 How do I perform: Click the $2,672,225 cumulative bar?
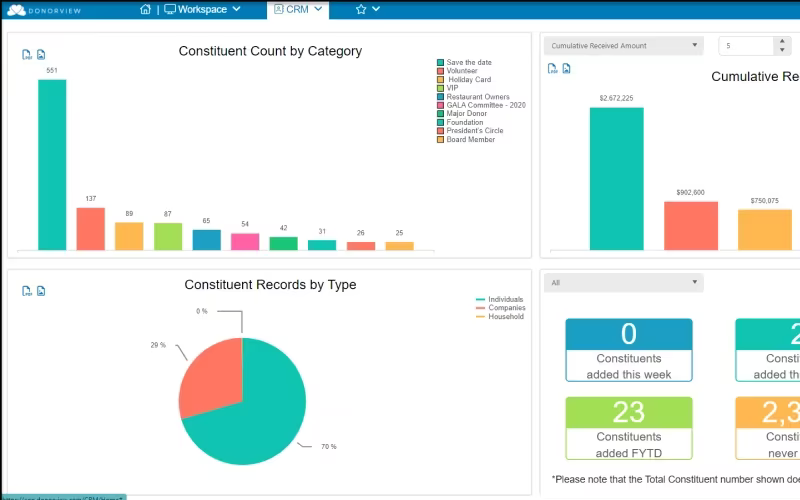point(616,179)
